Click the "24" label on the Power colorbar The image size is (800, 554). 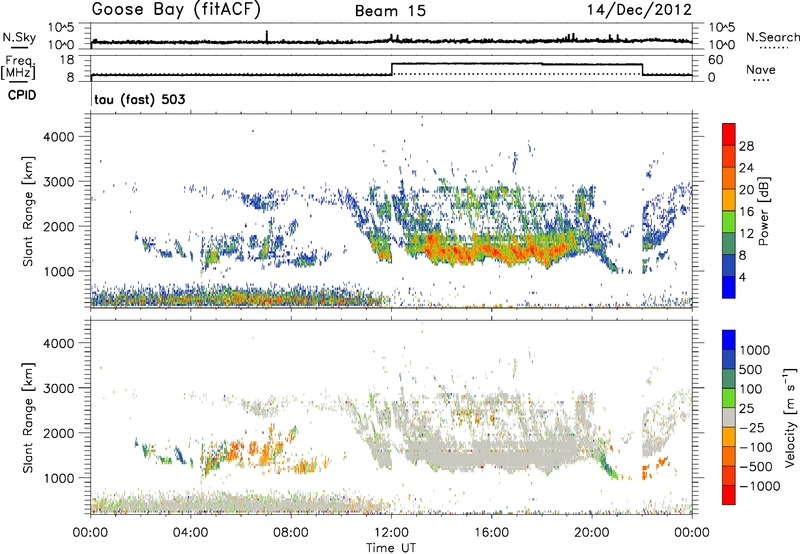tap(746, 168)
